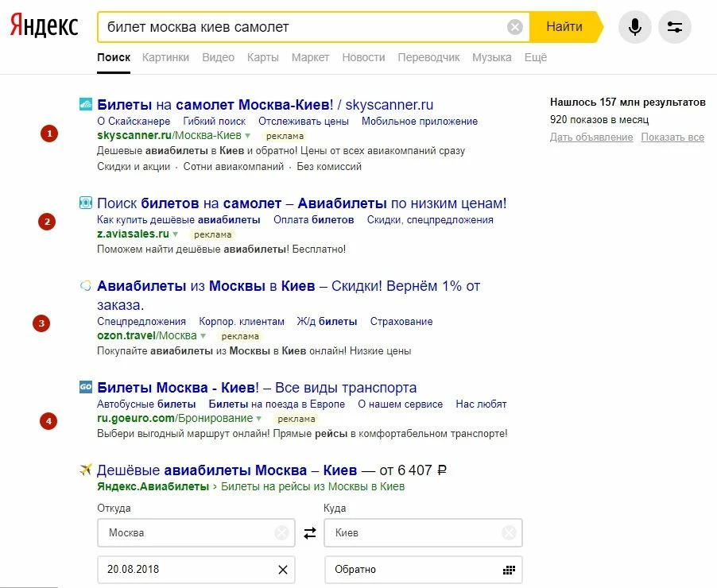The image size is (717, 588).
Task: Open the Музыка tab
Action: coord(492,58)
